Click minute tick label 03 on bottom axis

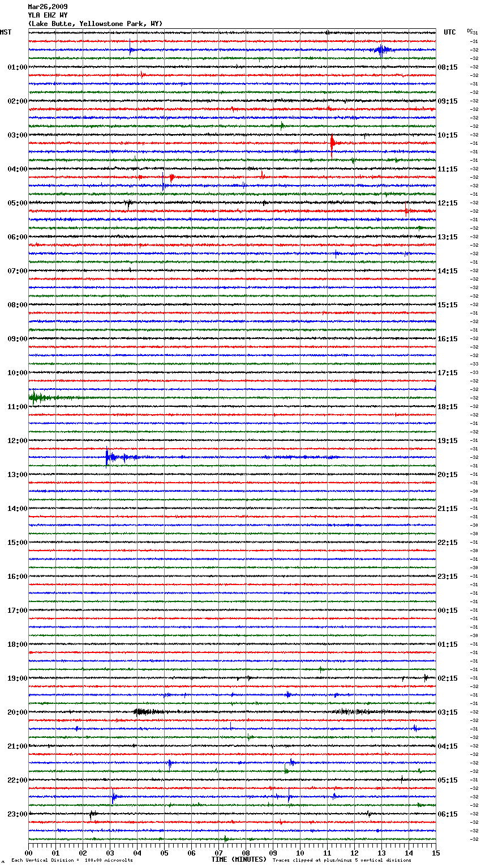pyautogui.click(x=110, y=853)
